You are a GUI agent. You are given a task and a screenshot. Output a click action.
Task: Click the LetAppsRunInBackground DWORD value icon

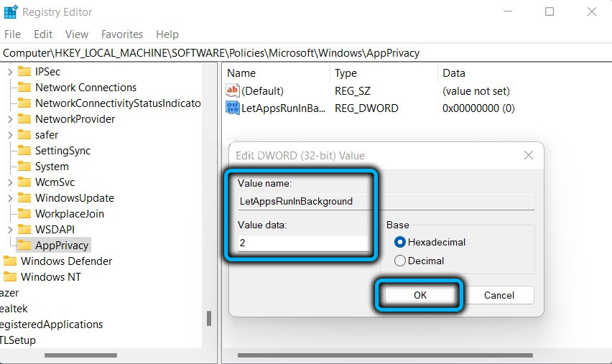pos(233,108)
